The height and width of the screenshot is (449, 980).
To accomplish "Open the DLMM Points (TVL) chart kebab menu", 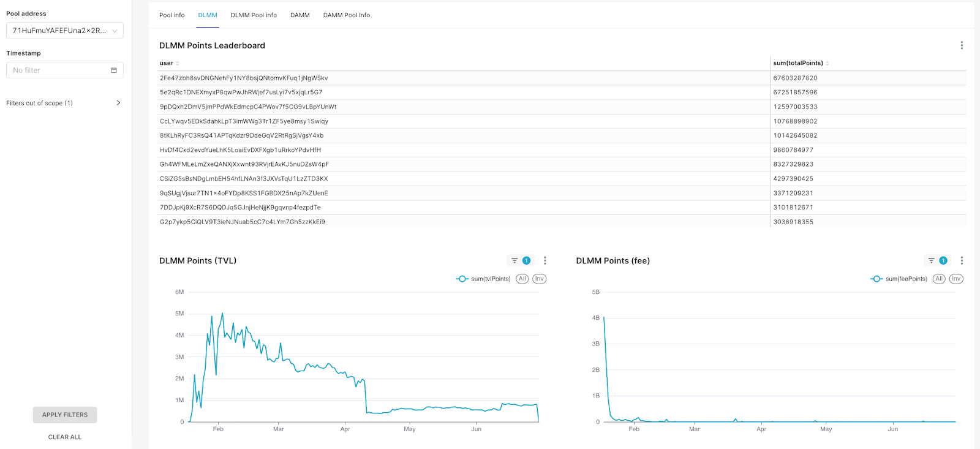I will click(x=545, y=261).
